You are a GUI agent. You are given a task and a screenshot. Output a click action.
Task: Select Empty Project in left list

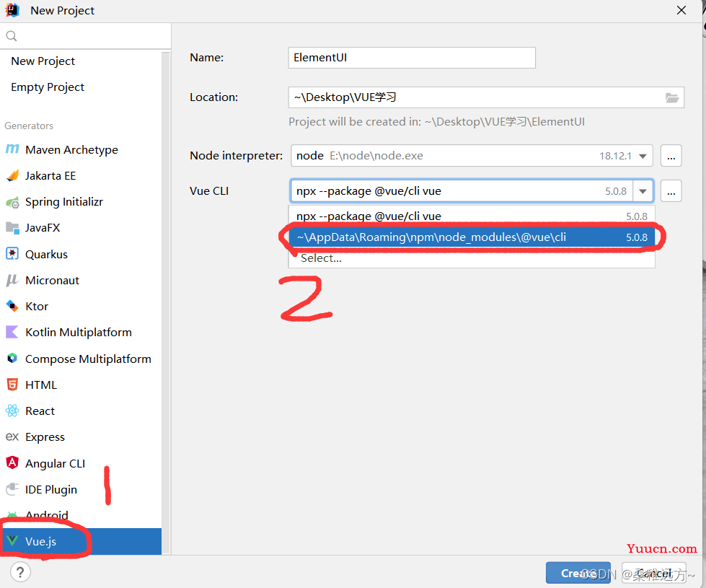click(x=81, y=87)
